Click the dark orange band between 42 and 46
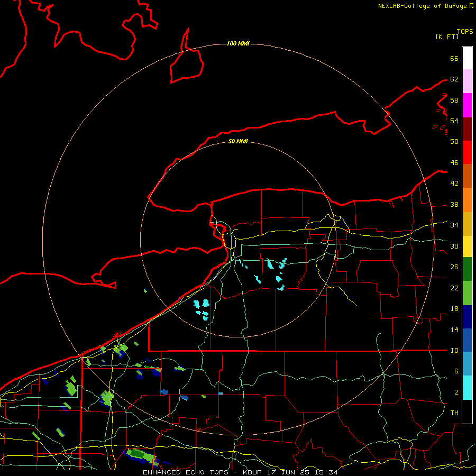This screenshot has width=476, height=476. 467,176
